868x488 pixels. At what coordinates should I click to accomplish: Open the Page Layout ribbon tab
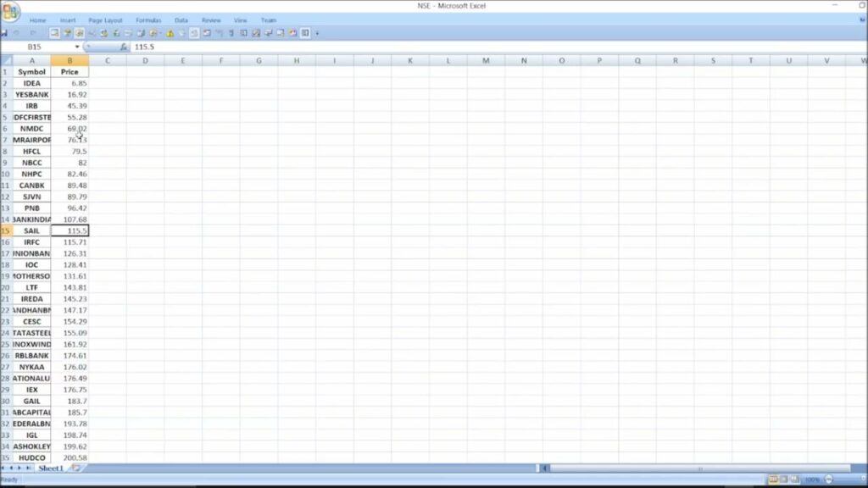click(x=105, y=20)
